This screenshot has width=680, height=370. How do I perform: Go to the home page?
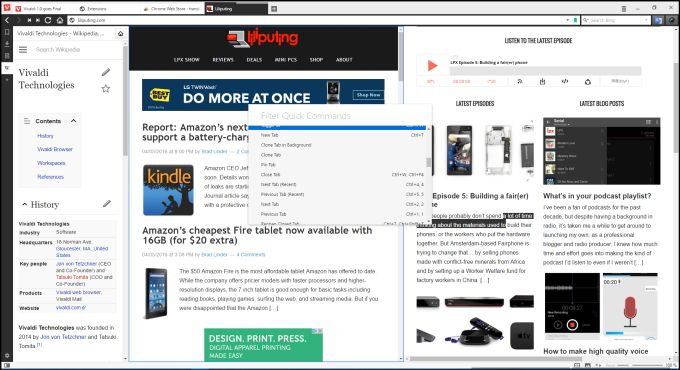(x=60, y=20)
